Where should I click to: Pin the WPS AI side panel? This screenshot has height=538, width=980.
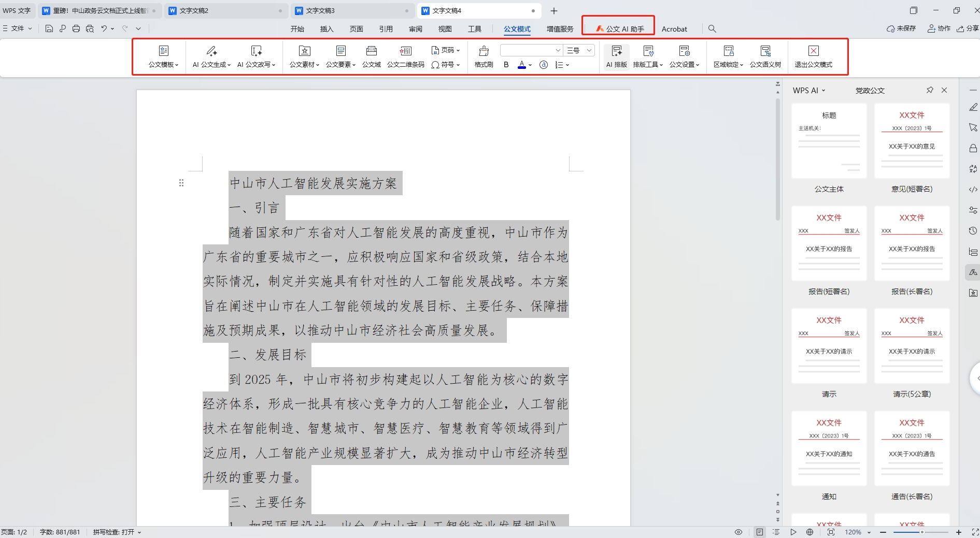pyautogui.click(x=930, y=90)
